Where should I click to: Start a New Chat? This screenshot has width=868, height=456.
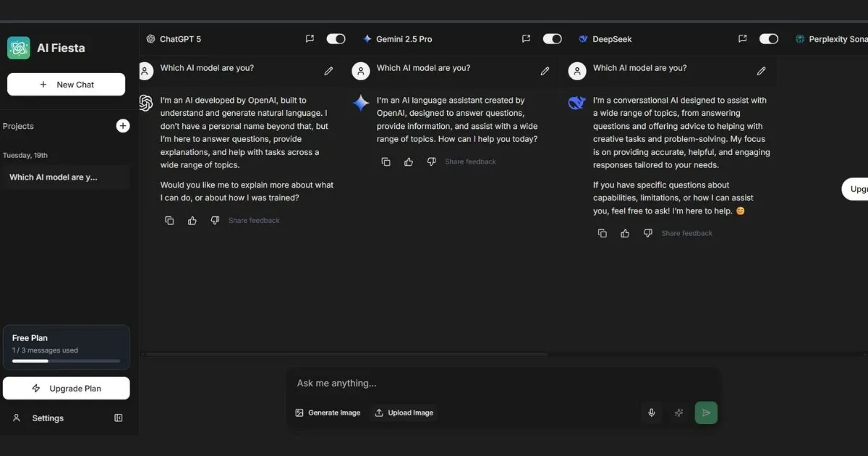click(x=66, y=85)
